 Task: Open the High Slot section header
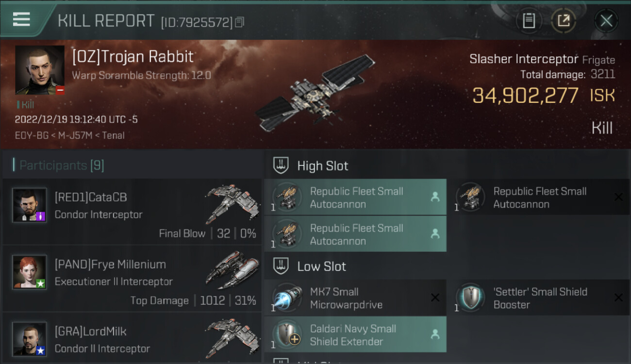tap(323, 166)
